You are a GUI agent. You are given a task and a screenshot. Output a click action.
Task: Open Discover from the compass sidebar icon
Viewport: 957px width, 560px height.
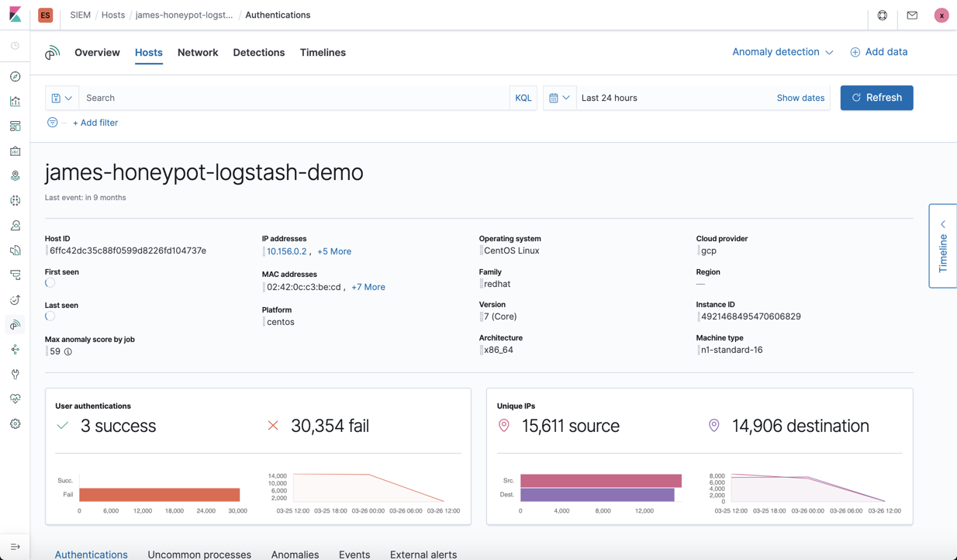15,77
